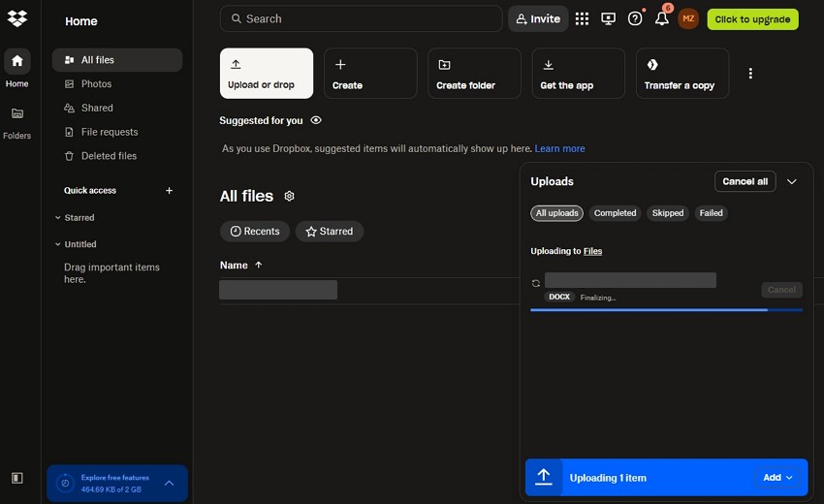
Task: Click the Dropbox logo icon
Action: (17, 18)
